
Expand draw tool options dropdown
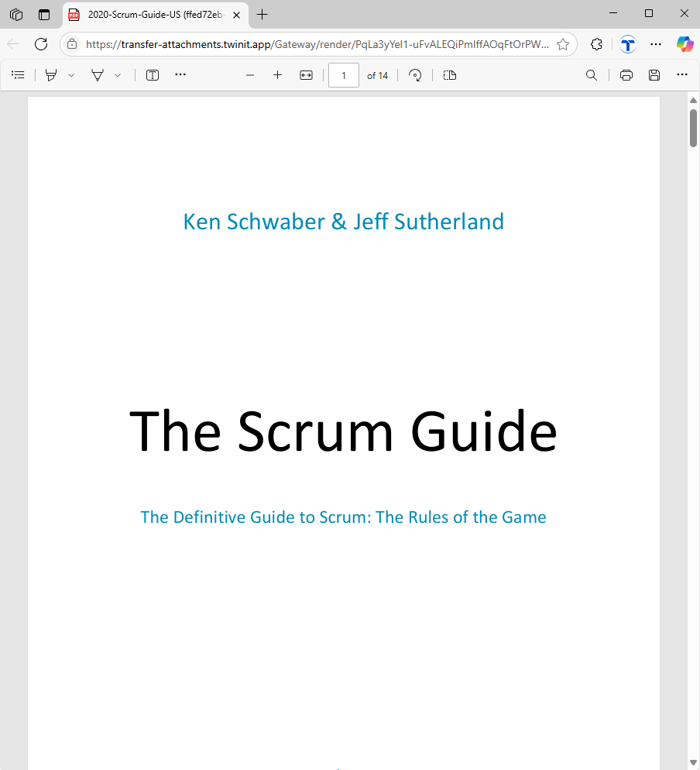(x=118, y=75)
